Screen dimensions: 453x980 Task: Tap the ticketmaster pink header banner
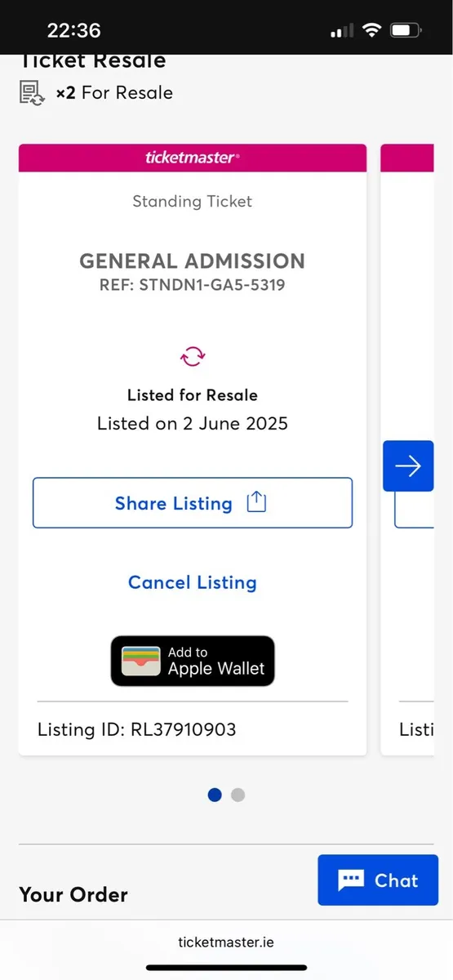pyautogui.click(x=193, y=158)
